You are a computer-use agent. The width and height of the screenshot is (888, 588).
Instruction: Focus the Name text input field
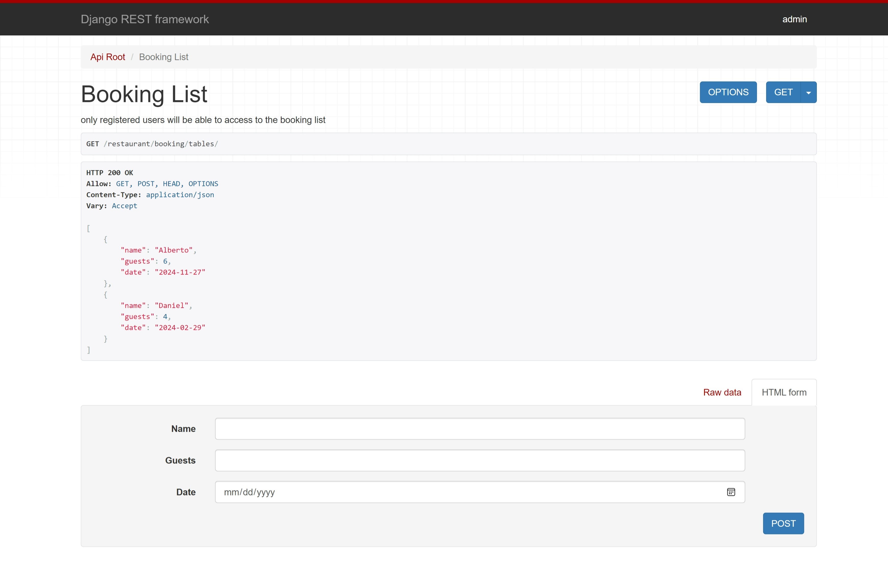479,429
